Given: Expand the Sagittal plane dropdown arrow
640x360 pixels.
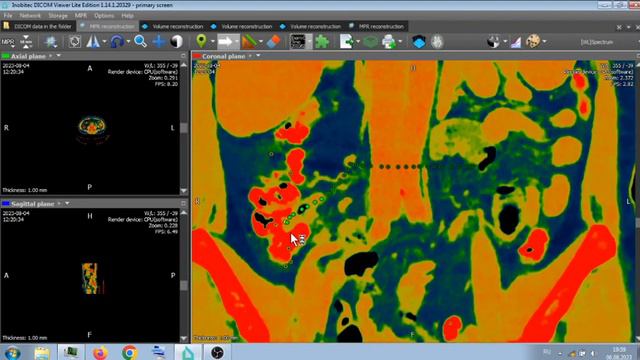Looking at the screenshot, I should [x=67, y=203].
